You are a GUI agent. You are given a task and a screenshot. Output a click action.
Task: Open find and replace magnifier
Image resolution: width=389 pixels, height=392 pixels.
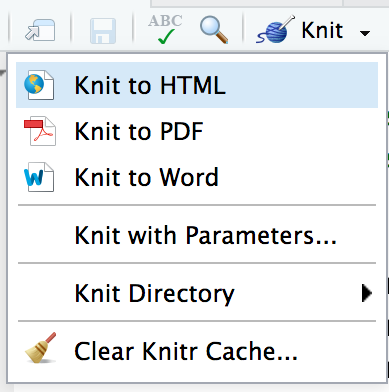(214, 30)
